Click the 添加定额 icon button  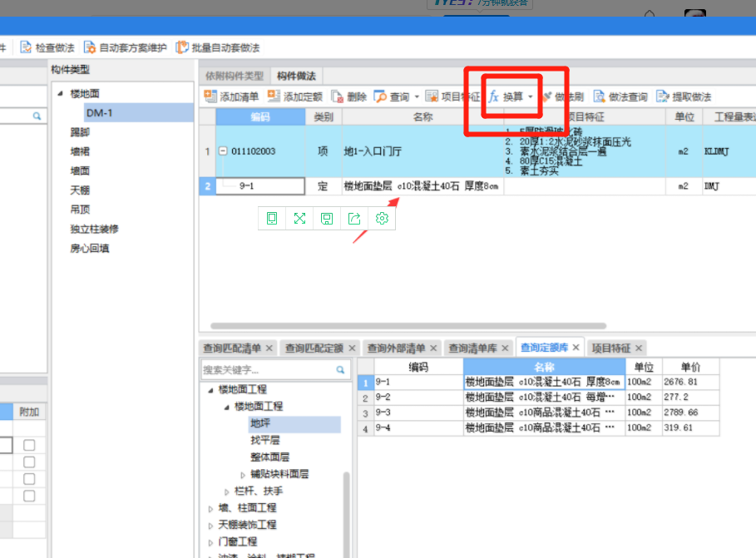pos(274,96)
